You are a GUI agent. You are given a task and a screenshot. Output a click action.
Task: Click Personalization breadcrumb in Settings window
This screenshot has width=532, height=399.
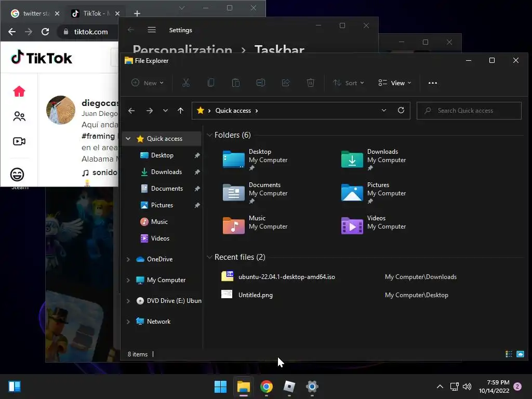(182, 49)
